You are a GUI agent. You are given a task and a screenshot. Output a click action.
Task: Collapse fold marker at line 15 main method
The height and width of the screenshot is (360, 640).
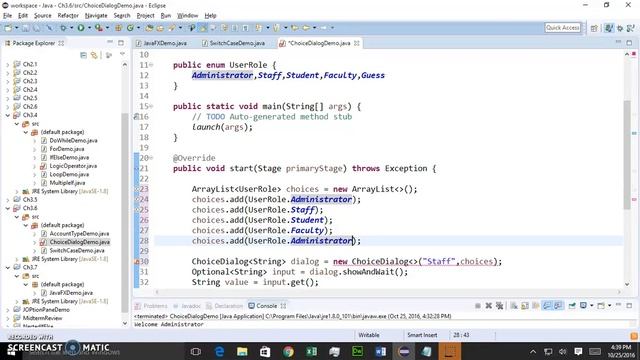pos(151,106)
